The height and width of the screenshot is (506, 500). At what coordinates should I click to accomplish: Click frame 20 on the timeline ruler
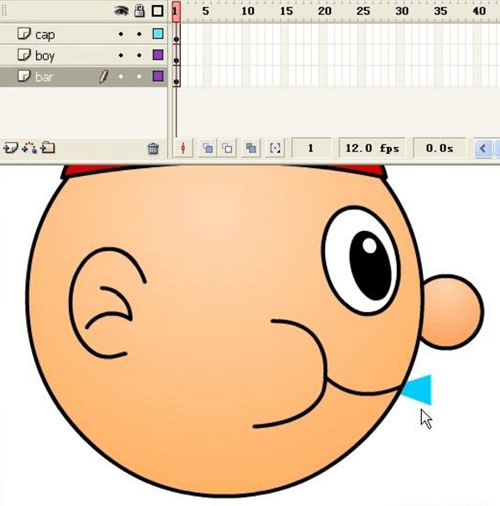pyautogui.click(x=323, y=11)
